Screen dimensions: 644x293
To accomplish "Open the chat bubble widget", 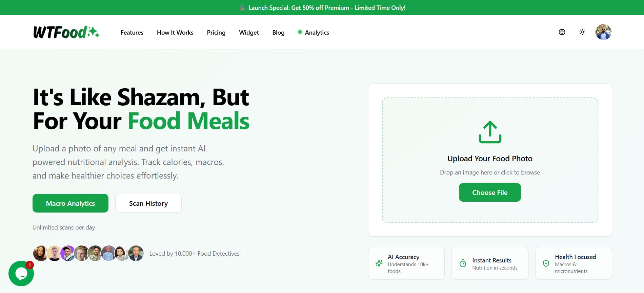I will 21,273.
